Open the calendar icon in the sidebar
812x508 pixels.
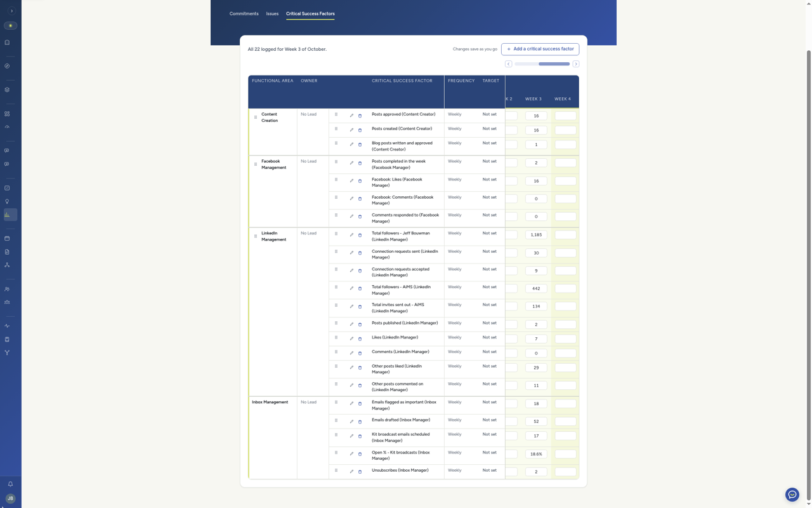click(7, 238)
